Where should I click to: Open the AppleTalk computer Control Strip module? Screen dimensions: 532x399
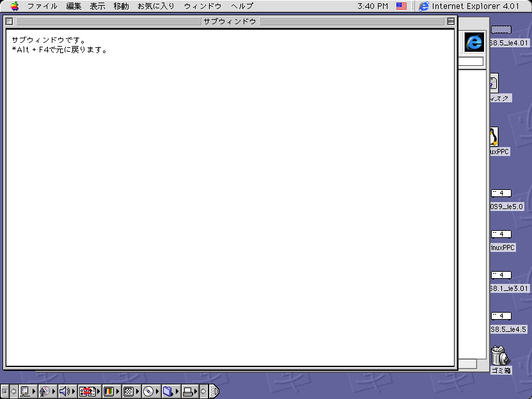[28, 391]
